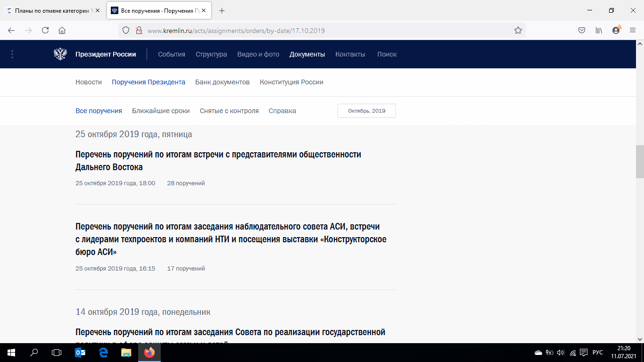Show Firefox library icon
The height and width of the screenshot is (362, 644).
pos(599,30)
